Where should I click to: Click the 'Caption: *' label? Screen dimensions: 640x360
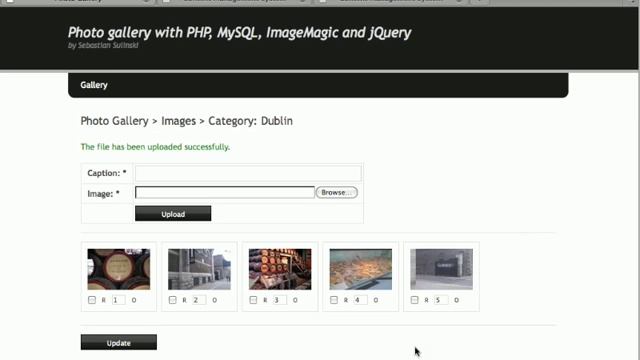point(107,173)
